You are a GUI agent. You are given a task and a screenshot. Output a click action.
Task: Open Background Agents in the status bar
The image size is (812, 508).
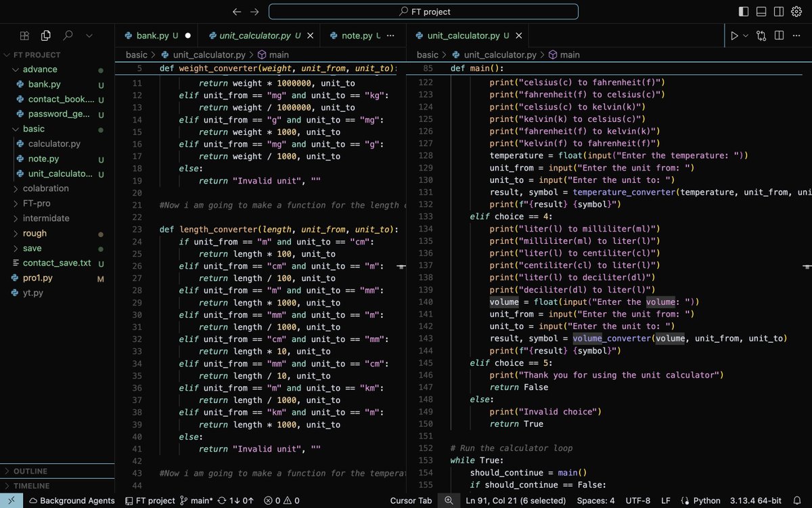pyautogui.click(x=72, y=501)
